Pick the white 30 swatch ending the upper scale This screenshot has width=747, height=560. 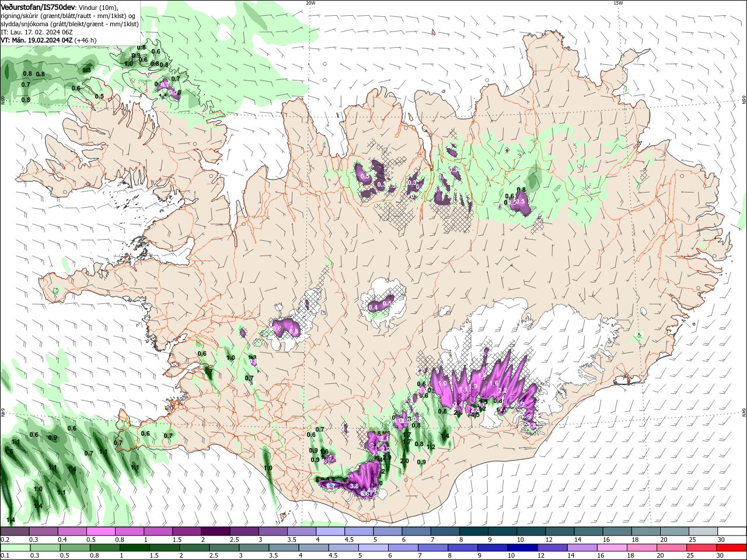pos(731,531)
